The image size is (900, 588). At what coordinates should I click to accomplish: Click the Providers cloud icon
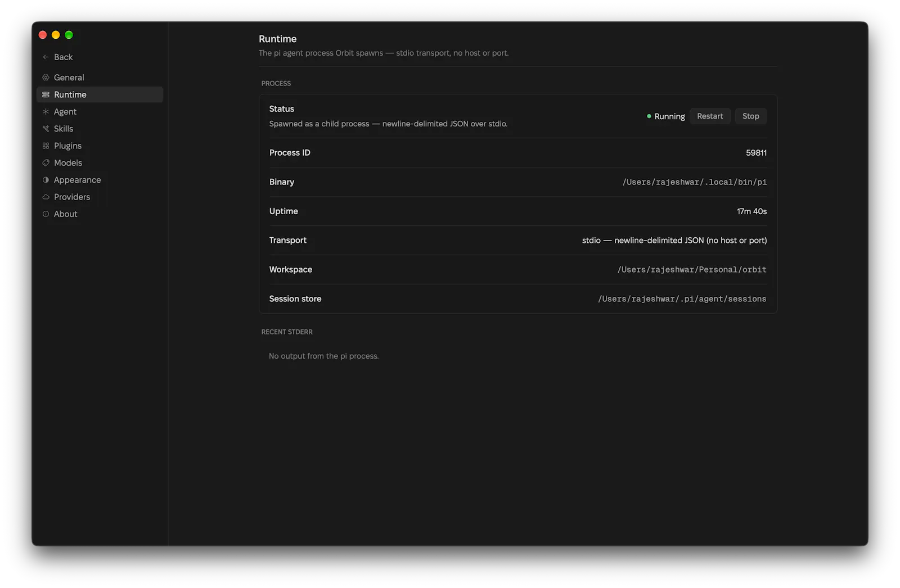46,197
